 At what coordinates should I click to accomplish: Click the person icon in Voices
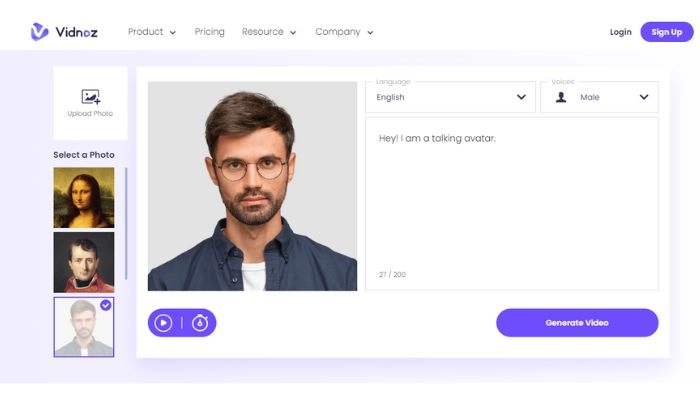point(561,97)
